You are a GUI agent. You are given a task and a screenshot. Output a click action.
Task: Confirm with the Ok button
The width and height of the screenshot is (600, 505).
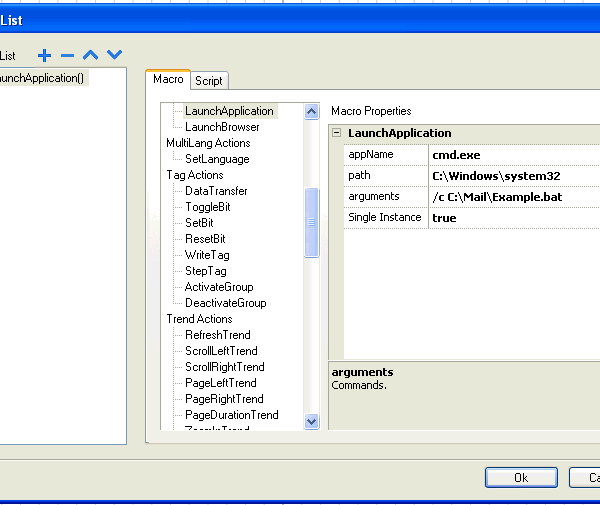pos(521,477)
